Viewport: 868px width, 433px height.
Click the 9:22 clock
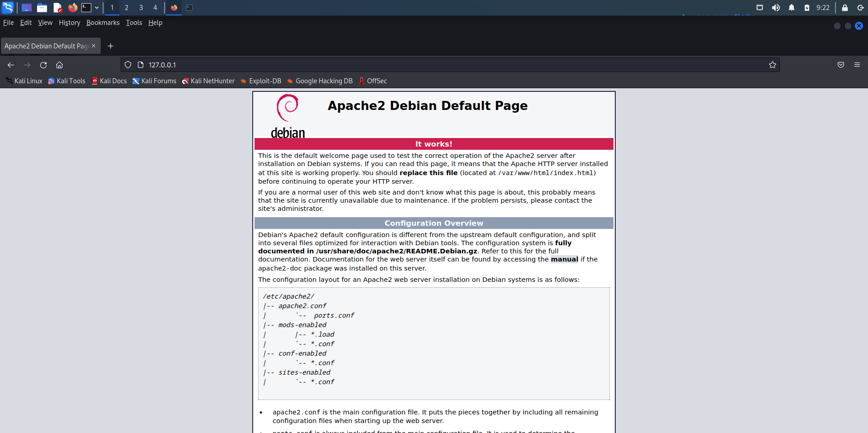click(x=823, y=8)
